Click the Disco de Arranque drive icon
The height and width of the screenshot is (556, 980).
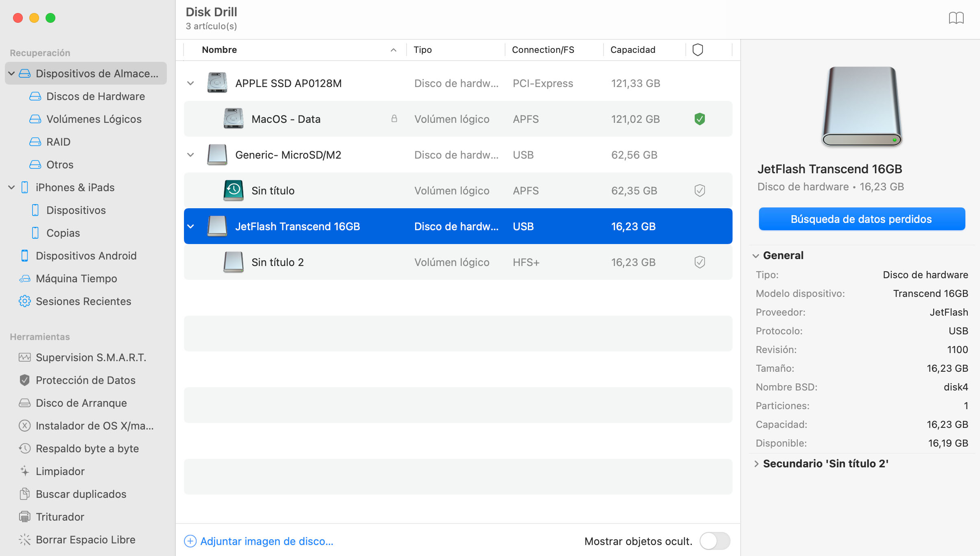click(24, 403)
